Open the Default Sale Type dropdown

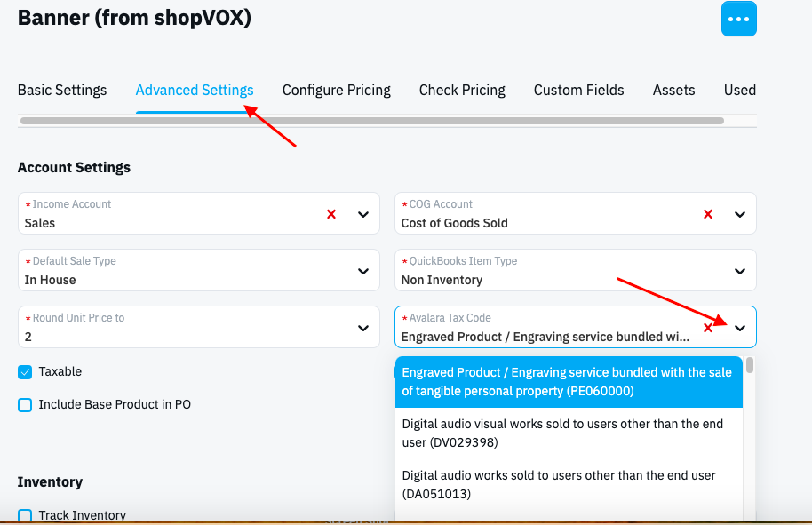[199, 270]
